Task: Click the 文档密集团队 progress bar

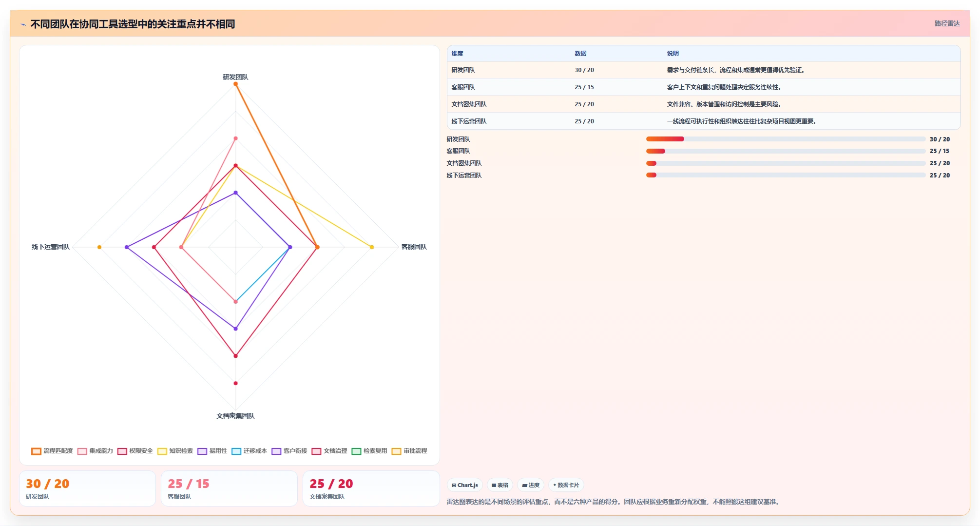Action: 786,163
